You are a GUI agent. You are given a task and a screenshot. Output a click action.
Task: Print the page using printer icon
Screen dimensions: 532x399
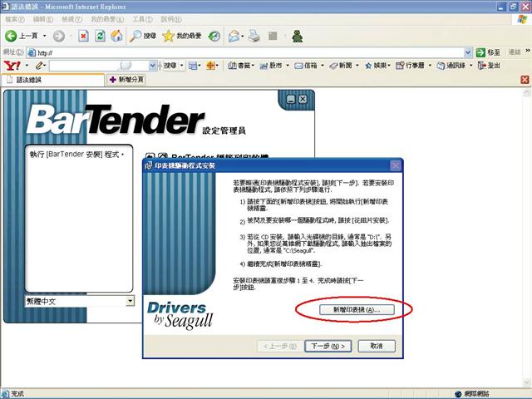pyautogui.click(x=254, y=36)
